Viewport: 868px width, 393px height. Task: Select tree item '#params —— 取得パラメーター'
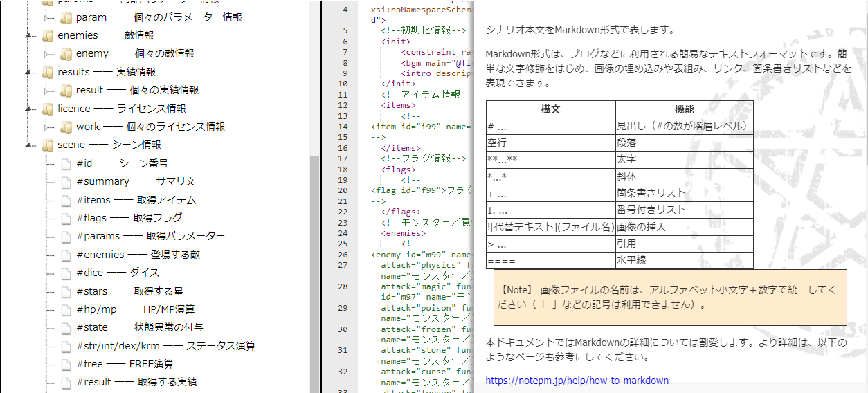click(x=151, y=236)
